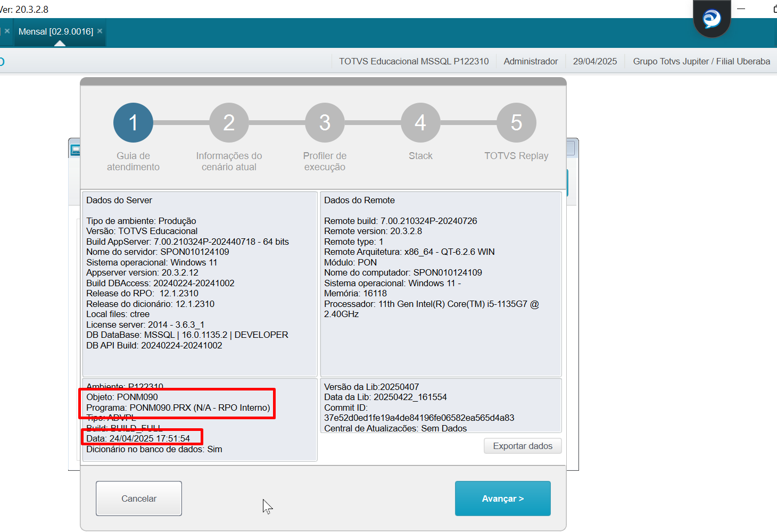Click 'Objeto: PONM090' line

click(x=122, y=397)
